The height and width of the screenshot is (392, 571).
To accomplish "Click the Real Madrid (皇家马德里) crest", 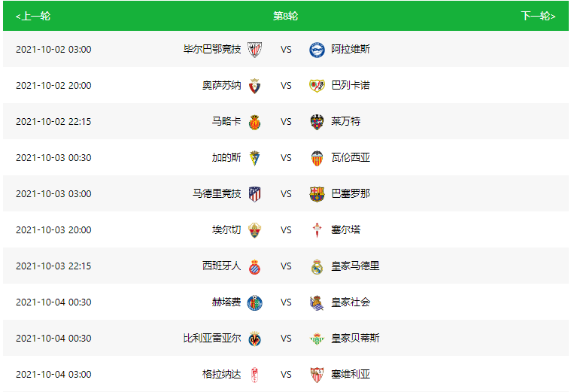I will coord(317,266).
